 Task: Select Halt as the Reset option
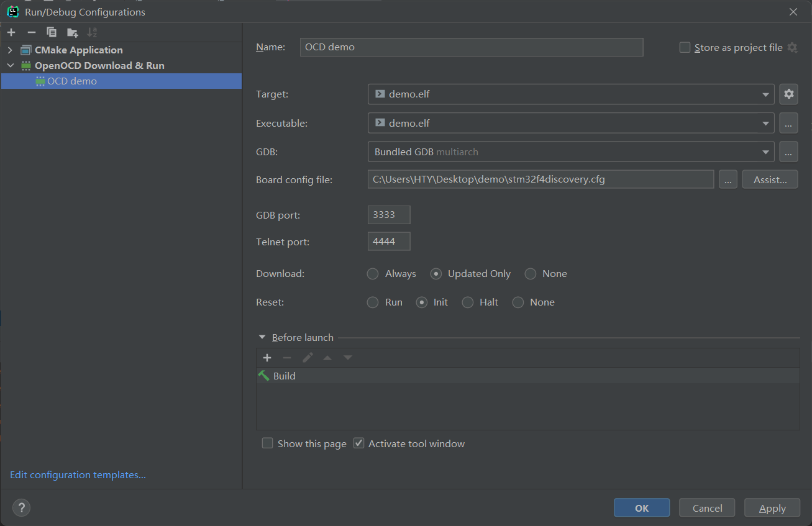click(x=467, y=302)
